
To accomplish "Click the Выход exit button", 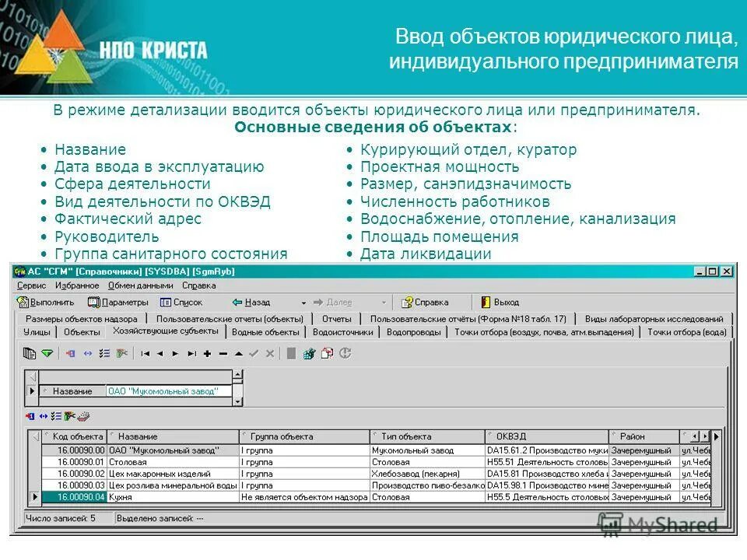I will [500, 302].
